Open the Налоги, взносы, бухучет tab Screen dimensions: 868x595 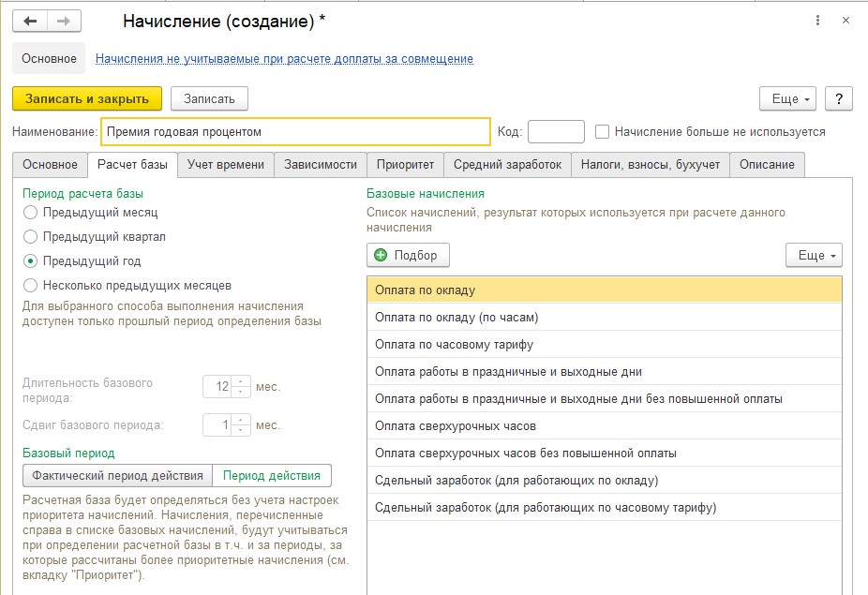point(650,164)
